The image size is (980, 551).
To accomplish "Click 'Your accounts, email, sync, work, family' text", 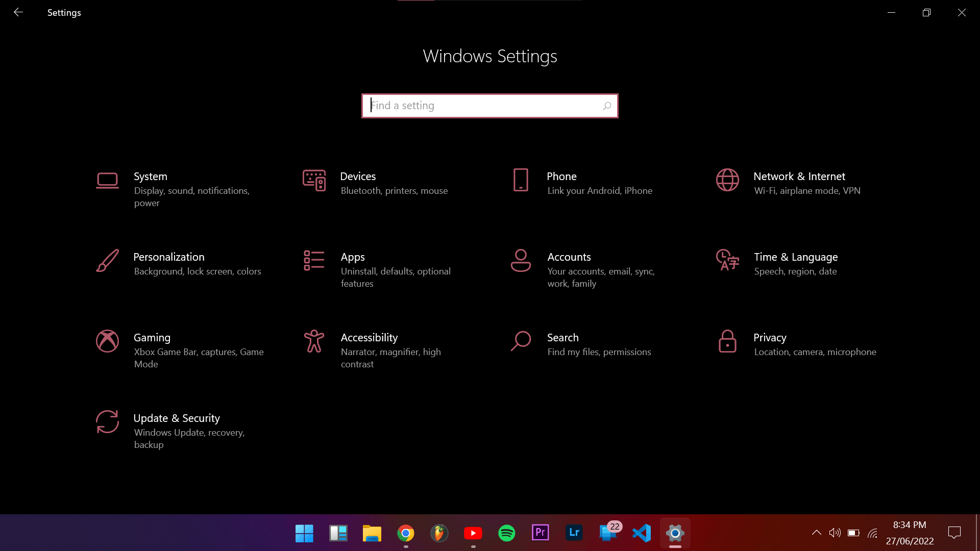I will [x=601, y=278].
